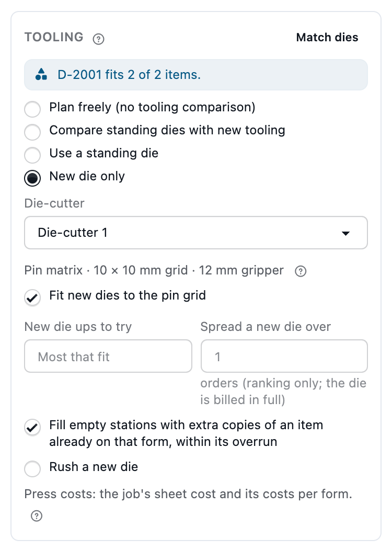
Task: Click the Press costs description text
Action: pos(188,493)
